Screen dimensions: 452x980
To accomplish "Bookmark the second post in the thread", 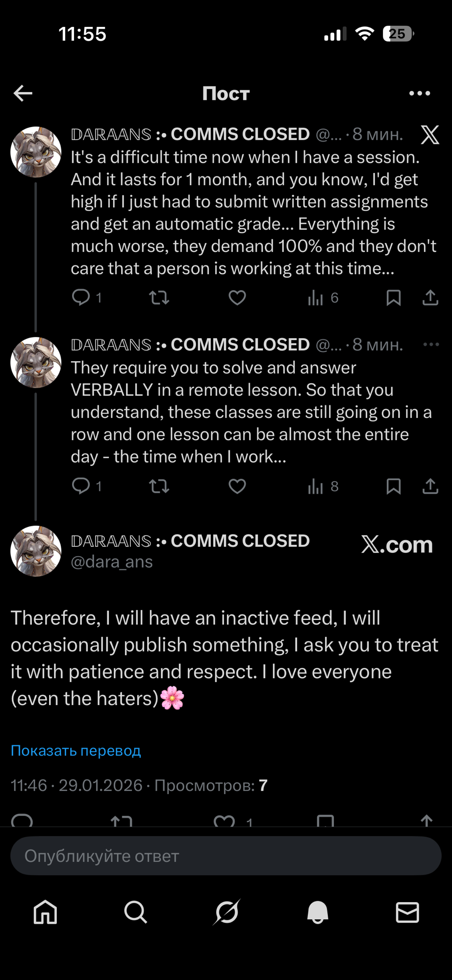I will click(394, 486).
